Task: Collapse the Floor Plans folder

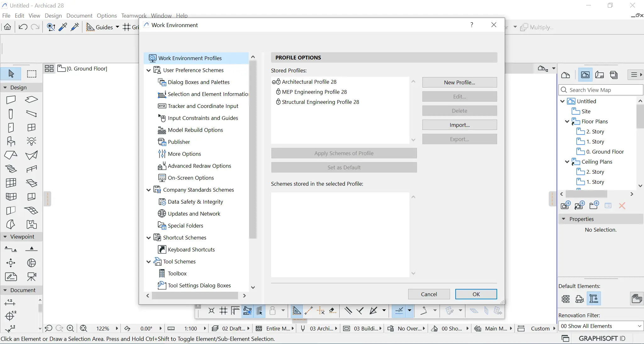Action: (x=567, y=121)
